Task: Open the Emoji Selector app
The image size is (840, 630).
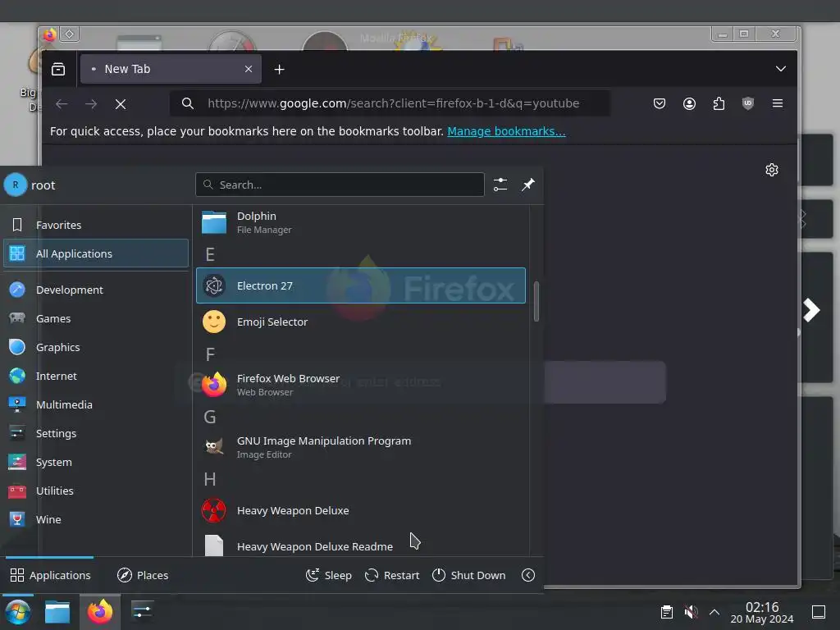Action: (x=361, y=322)
